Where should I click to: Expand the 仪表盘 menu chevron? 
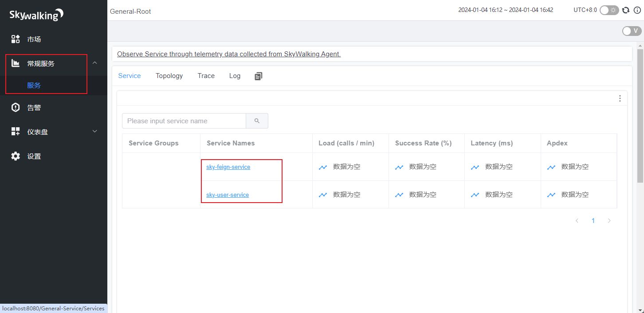pos(94,132)
